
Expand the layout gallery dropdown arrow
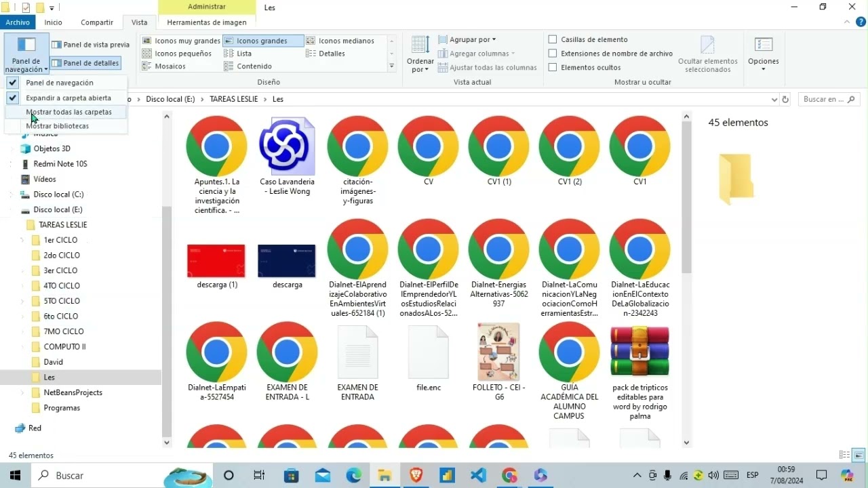click(391, 66)
